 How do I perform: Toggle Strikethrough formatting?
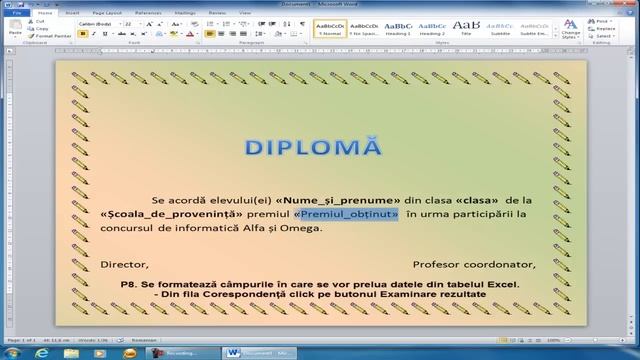click(122, 34)
